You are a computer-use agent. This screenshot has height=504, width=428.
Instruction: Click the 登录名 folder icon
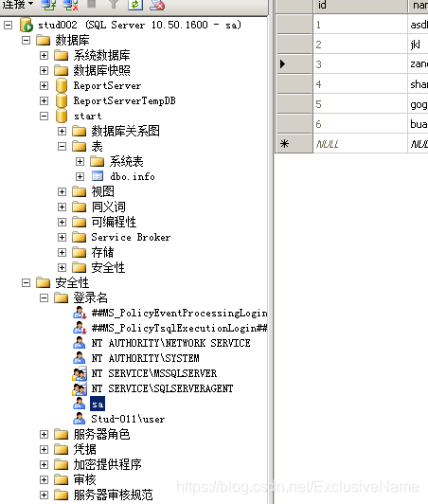point(61,298)
